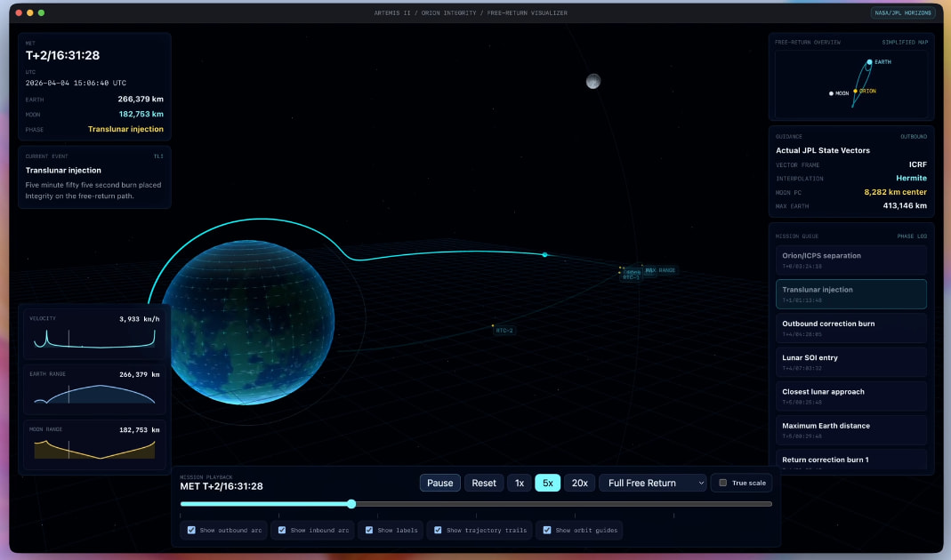Click the MET value T+2/16:31:28 in the top panel
951x560 pixels.
(62, 55)
